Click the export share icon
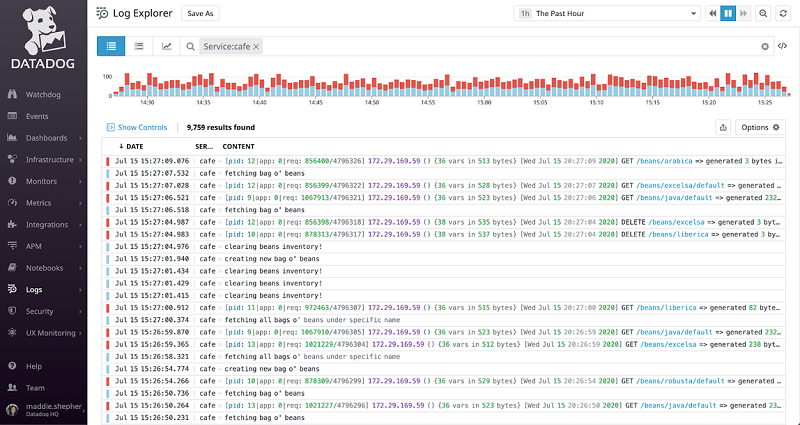This screenshot has width=800, height=425. click(x=723, y=128)
